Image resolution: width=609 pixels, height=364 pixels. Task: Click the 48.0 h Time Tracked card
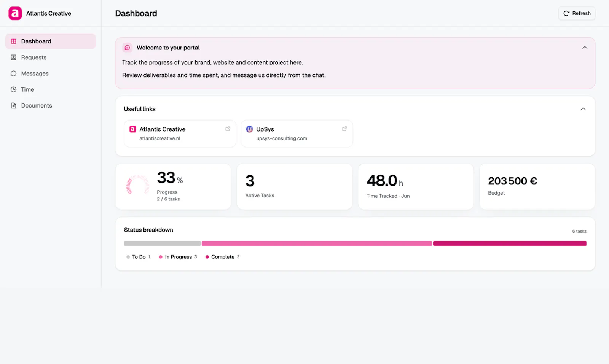tap(416, 186)
